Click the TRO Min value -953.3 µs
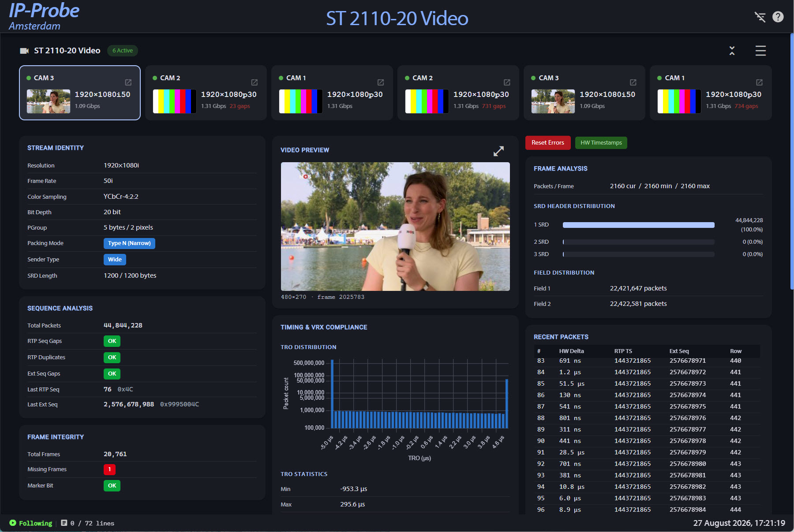 click(354, 489)
